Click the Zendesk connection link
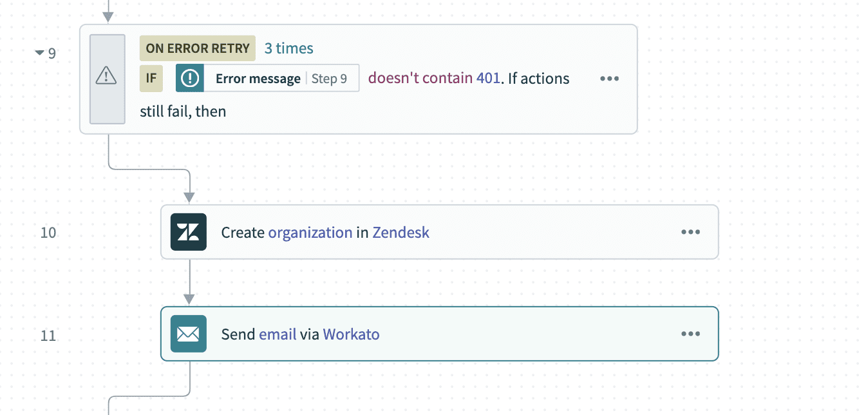 coord(401,232)
